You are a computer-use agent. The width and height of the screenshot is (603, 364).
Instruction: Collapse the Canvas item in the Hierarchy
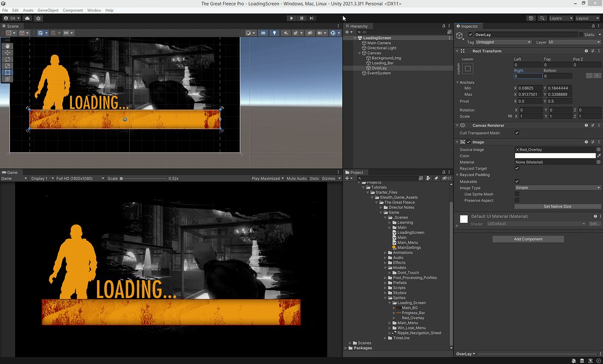tap(359, 53)
